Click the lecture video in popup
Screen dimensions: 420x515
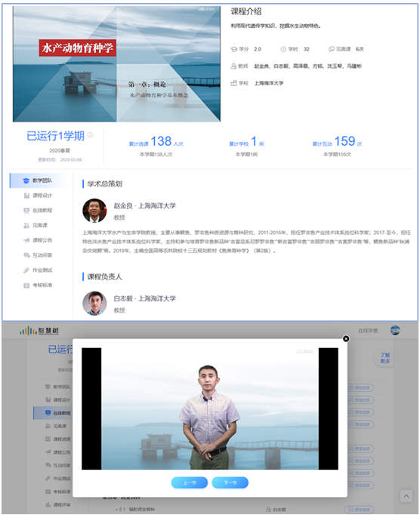click(210, 409)
